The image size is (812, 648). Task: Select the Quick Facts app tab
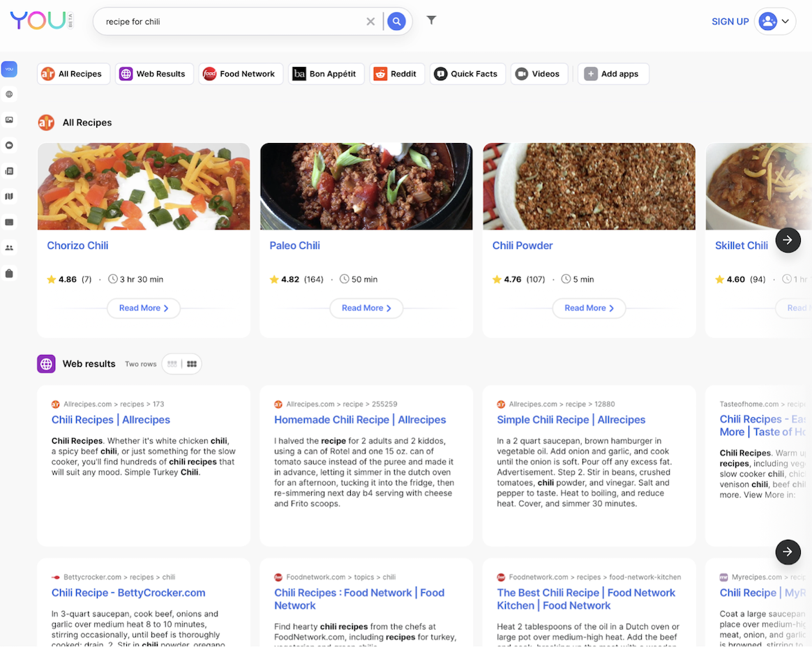pos(467,74)
